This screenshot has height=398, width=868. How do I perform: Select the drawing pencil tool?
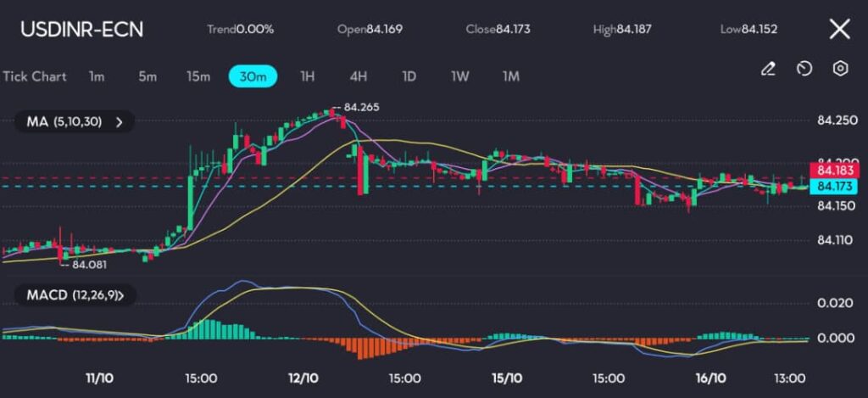coord(768,69)
